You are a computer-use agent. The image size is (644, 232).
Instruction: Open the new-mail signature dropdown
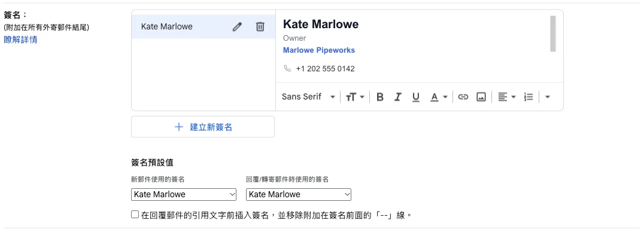coord(184,194)
